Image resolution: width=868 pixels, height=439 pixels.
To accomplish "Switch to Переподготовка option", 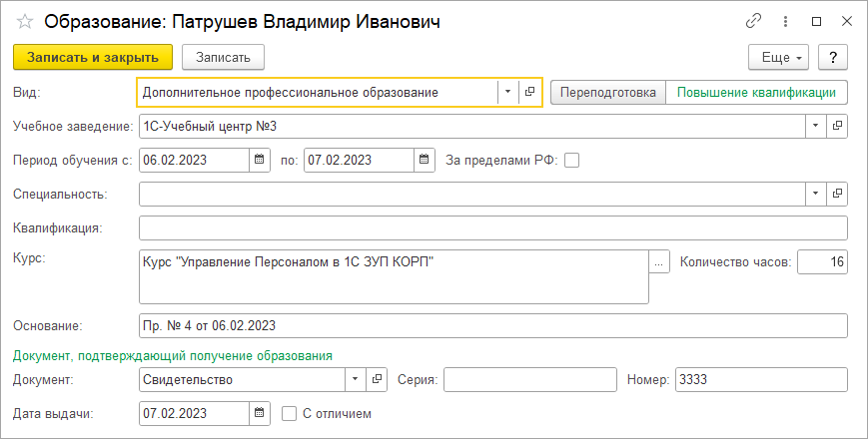I will tap(608, 93).
